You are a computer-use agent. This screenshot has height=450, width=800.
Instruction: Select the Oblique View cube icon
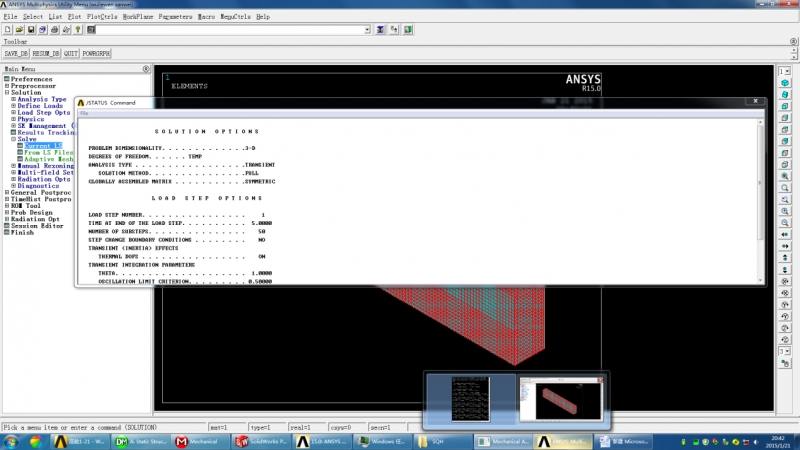click(x=785, y=94)
